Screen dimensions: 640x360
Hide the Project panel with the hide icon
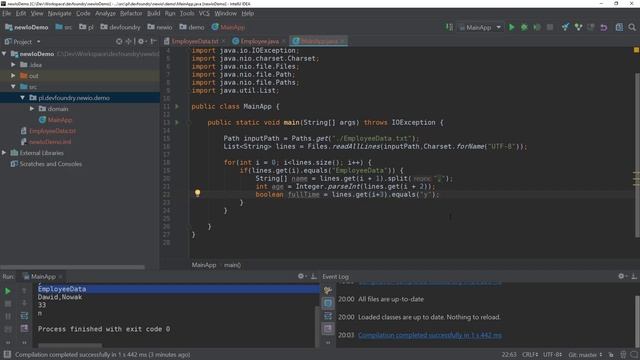coord(153,41)
